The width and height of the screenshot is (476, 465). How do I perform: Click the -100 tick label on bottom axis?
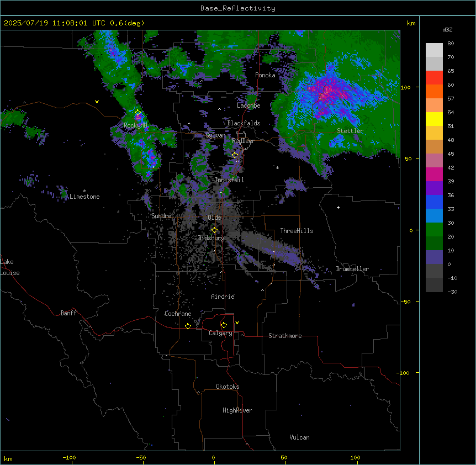[x=69, y=457]
